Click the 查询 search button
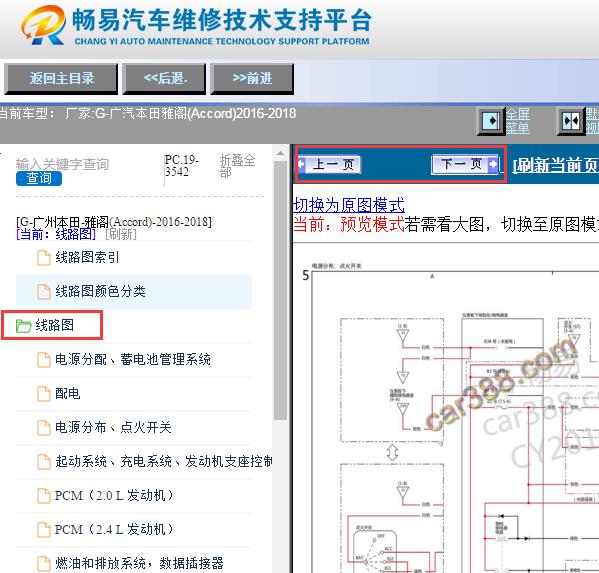 (x=39, y=178)
